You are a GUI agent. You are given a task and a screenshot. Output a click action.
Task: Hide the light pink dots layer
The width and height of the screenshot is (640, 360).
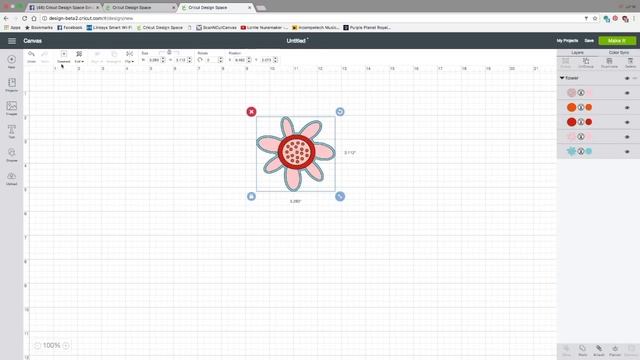click(x=627, y=93)
